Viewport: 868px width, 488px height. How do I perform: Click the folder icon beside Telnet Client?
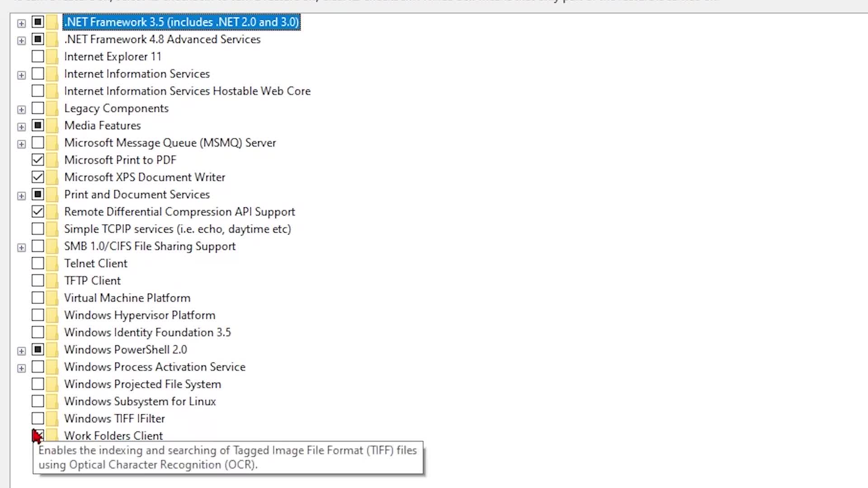[x=52, y=263]
